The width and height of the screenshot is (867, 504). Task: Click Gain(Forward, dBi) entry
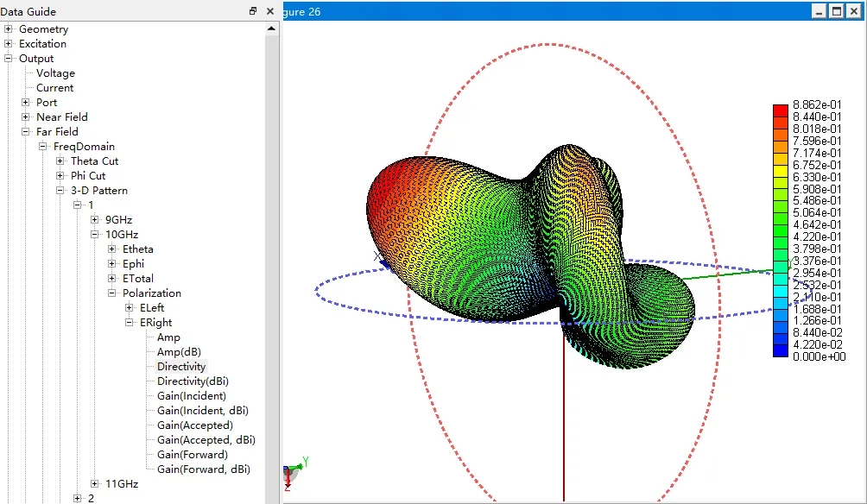tap(203, 469)
